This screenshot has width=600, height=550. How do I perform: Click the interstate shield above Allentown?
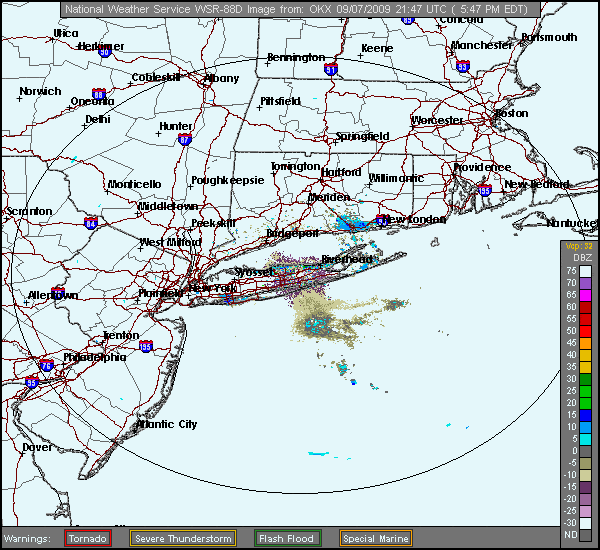(x=58, y=292)
